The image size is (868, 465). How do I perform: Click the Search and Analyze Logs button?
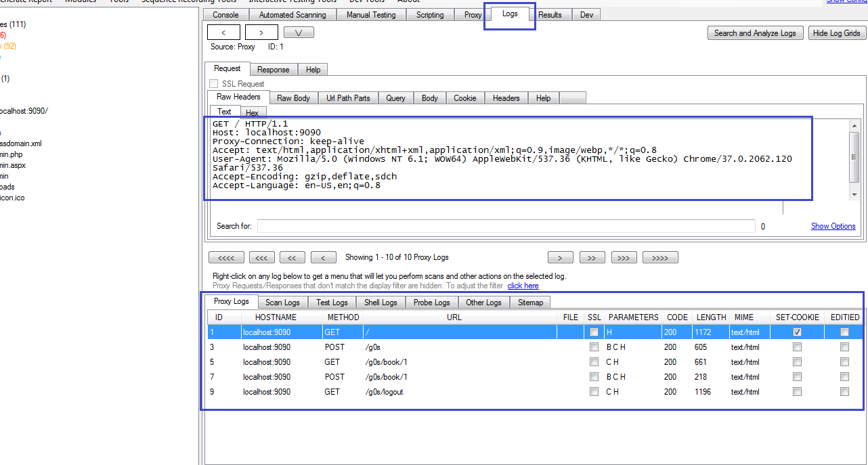click(755, 32)
